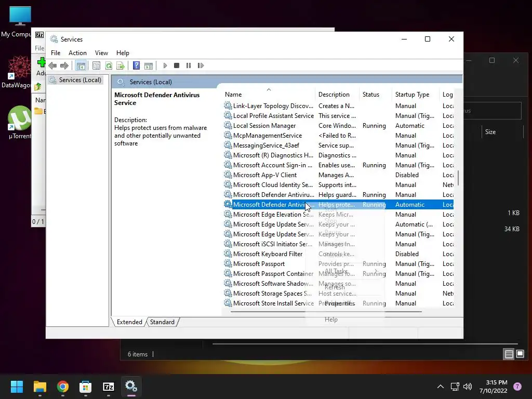Select Microsoft Cloud Identity Service row
The width and height of the screenshot is (532, 399).
click(x=339, y=184)
